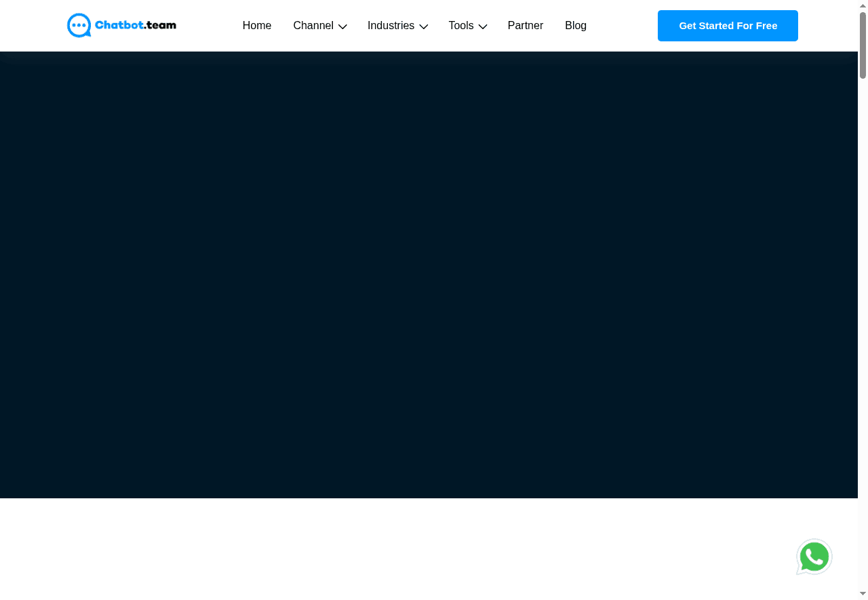Click the Tools navigation link

(x=461, y=25)
